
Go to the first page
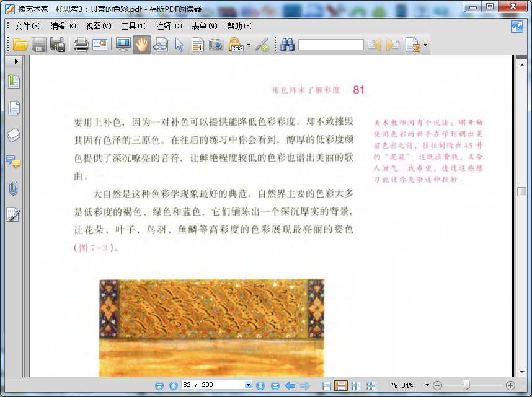click(159, 385)
